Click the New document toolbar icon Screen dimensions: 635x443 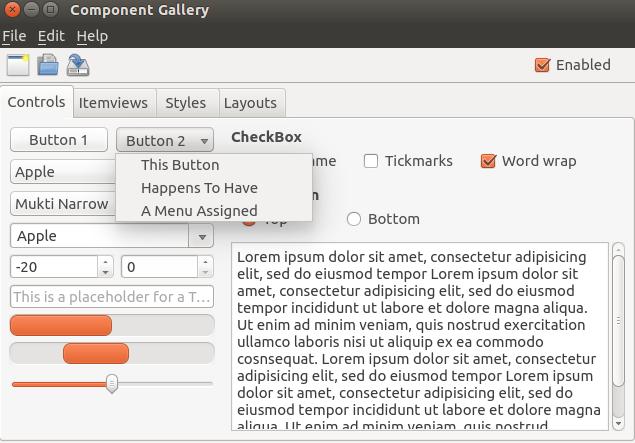point(17,66)
